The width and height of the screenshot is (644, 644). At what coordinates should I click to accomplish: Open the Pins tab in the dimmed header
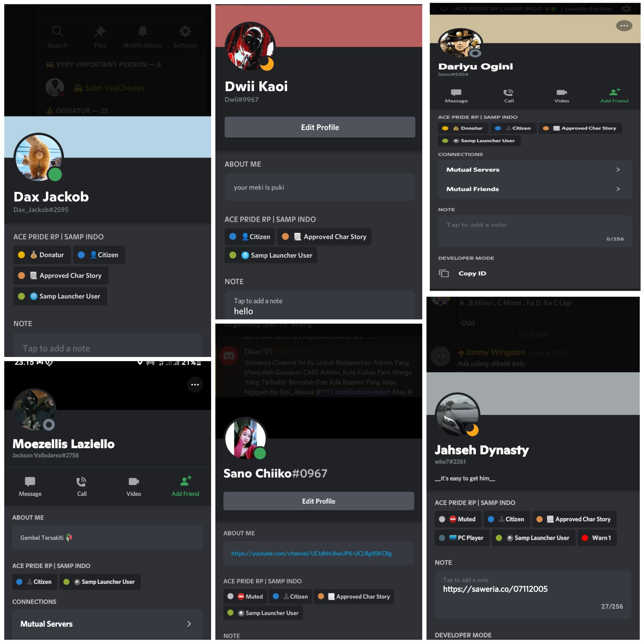point(100,37)
